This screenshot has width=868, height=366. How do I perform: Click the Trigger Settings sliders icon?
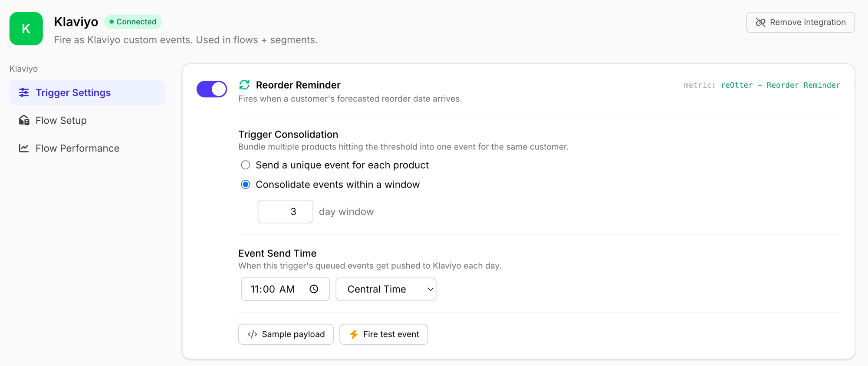click(24, 92)
